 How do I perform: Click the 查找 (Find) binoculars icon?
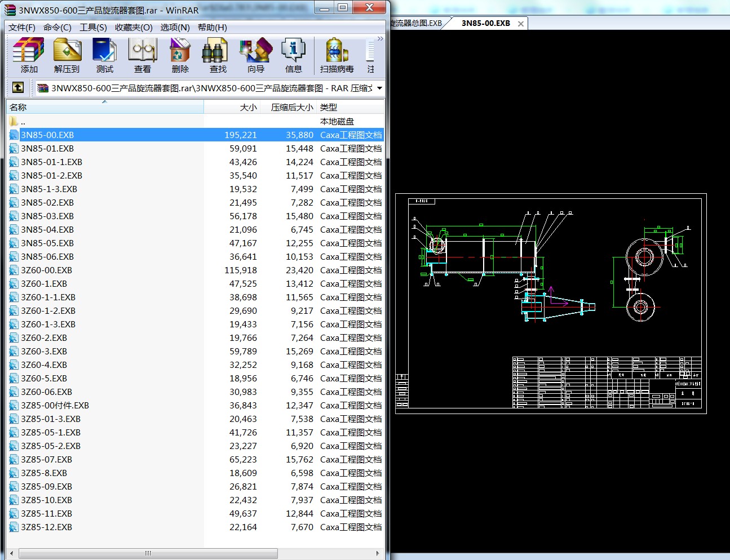pyautogui.click(x=218, y=55)
